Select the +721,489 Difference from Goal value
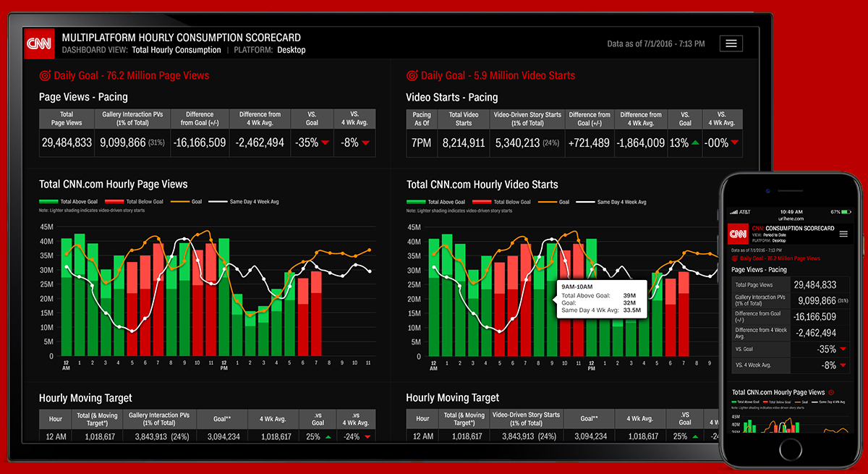 [x=589, y=143]
